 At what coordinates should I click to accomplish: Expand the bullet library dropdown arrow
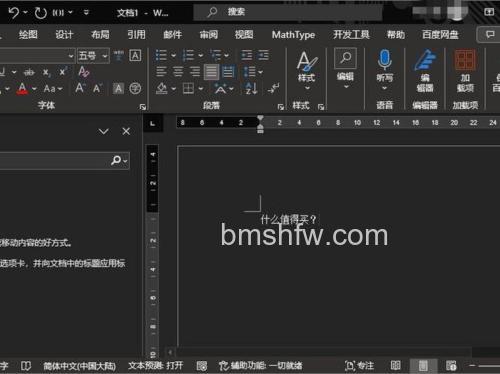(x=174, y=55)
